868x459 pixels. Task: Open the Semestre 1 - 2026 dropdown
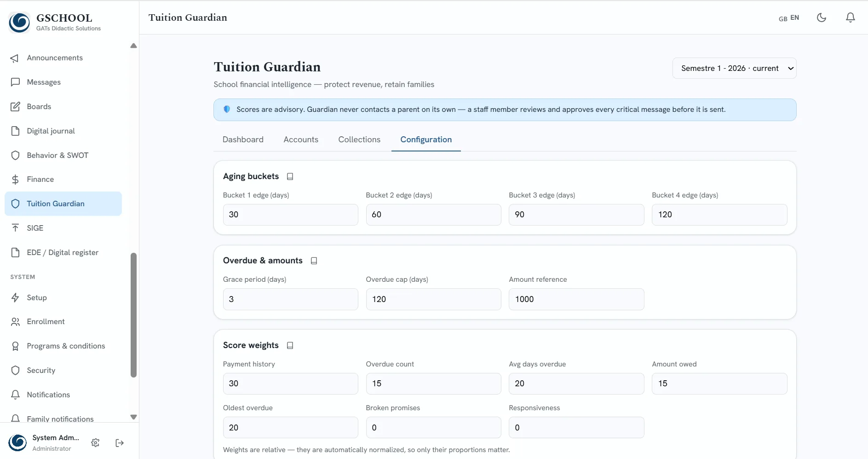coord(735,68)
